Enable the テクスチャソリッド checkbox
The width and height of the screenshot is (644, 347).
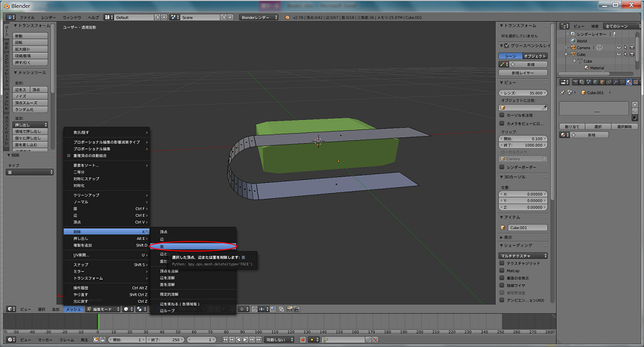click(x=503, y=264)
